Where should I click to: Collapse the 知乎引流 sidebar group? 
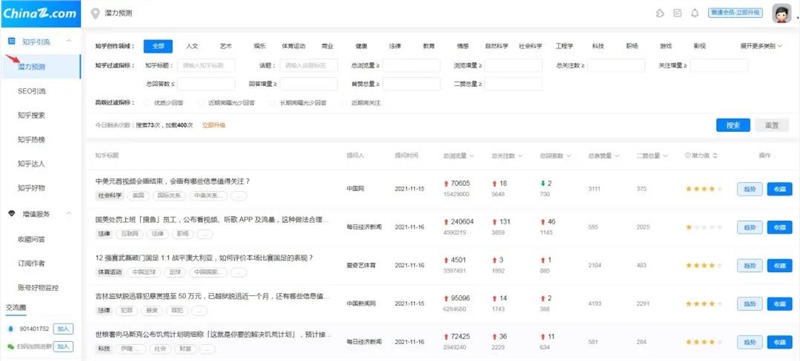pyautogui.click(x=69, y=41)
